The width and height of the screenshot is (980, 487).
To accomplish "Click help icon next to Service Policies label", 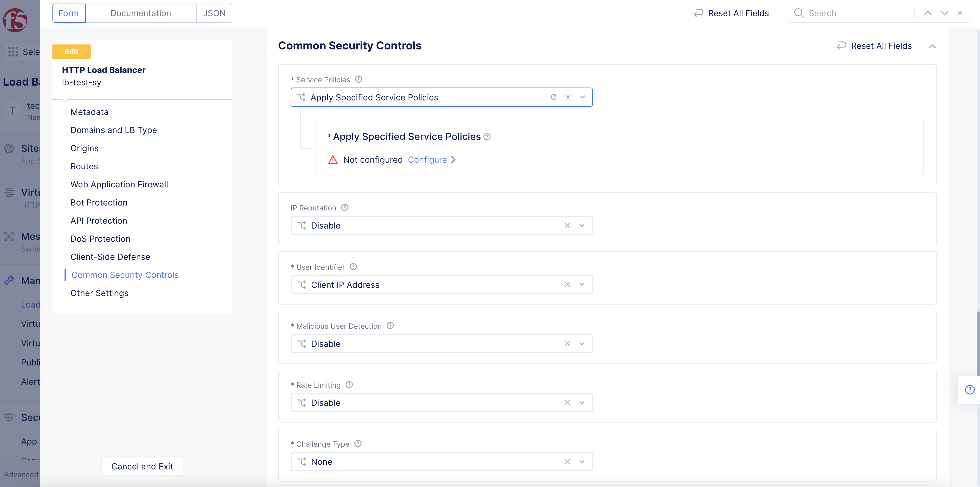I will (x=358, y=80).
